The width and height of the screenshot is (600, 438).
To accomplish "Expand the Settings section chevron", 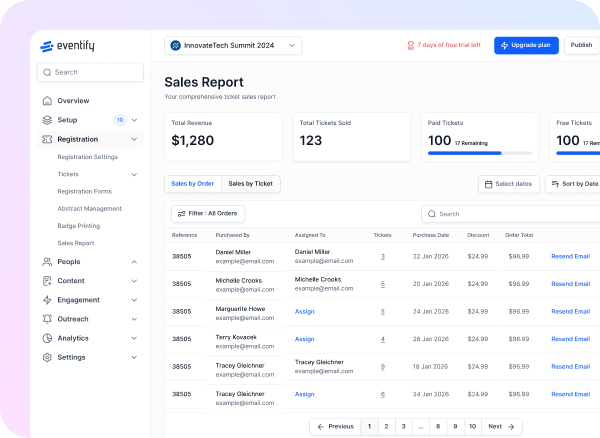I will click(134, 357).
